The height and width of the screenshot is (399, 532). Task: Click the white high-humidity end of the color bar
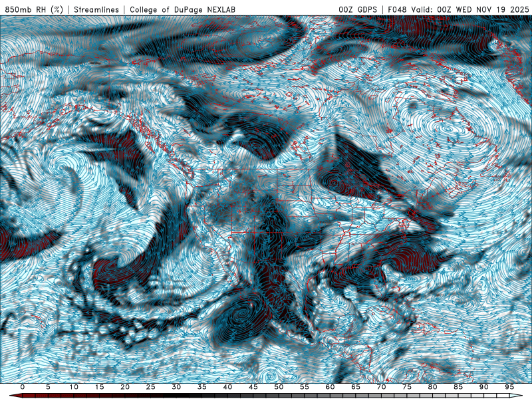(x=517, y=396)
